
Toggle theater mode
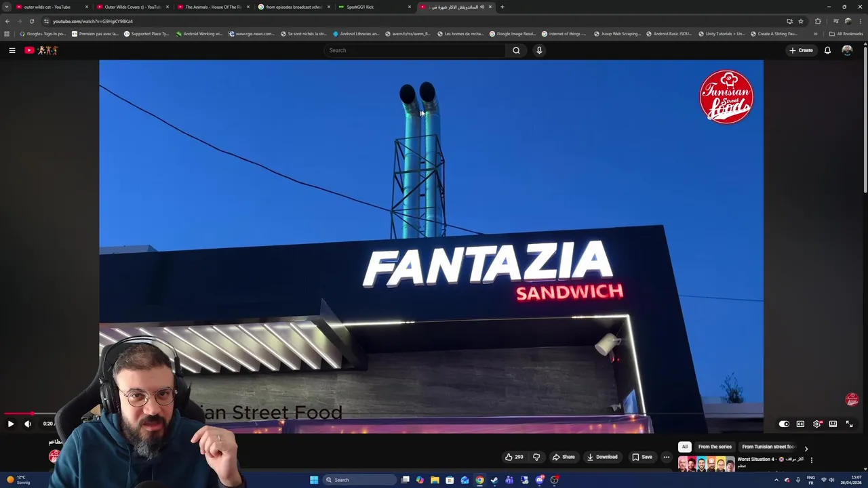tap(833, 424)
